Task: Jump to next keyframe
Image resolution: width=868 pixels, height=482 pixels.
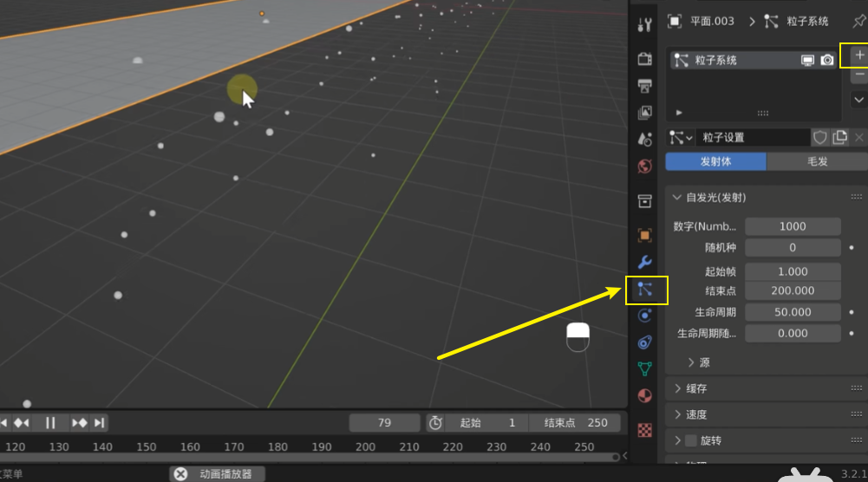Action: coord(79,423)
